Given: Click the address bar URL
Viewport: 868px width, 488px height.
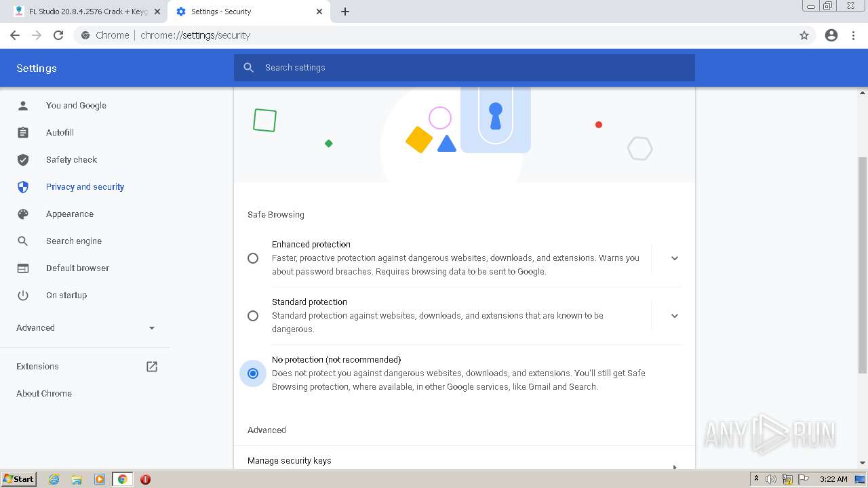Looking at the screenshot, I should click(x=195, y=35).
